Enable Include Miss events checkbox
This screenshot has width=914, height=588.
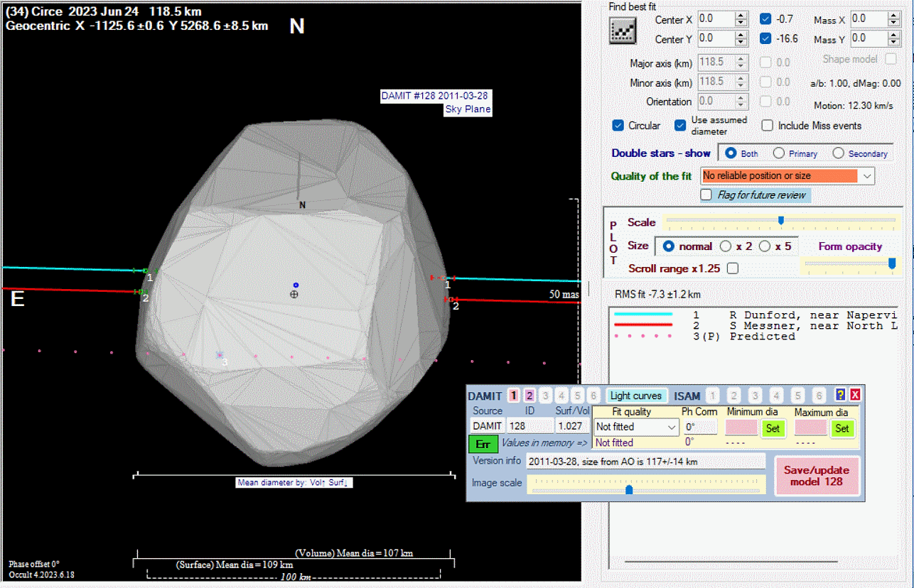tap(768, 126)
